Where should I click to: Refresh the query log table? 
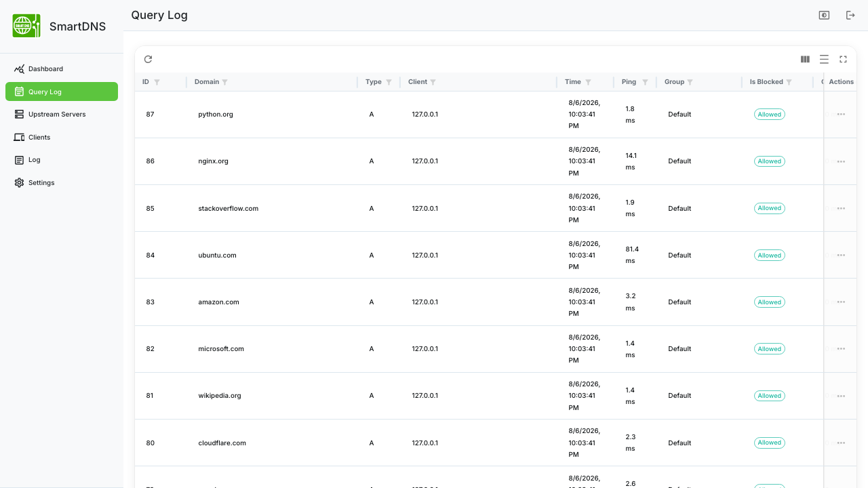(x=148, y=59)
